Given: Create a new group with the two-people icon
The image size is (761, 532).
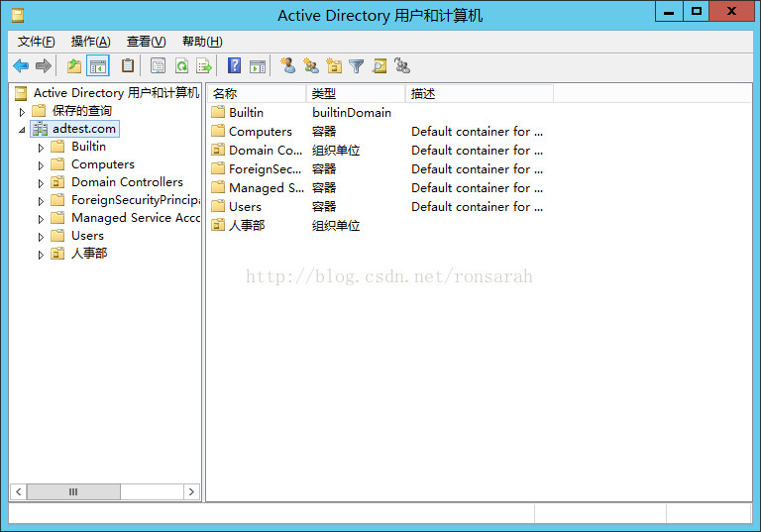Looking at the screenshot, I should tap(310, 65).
